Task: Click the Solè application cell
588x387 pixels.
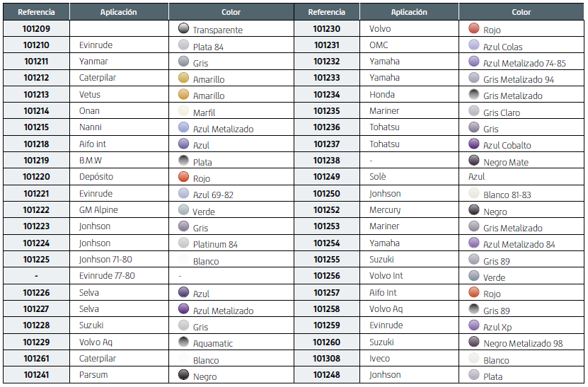Action: (x=378, y=177)
